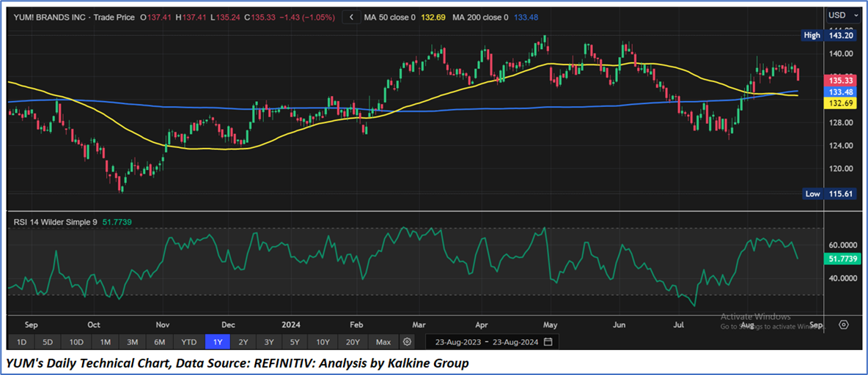Image resolution: width=868 pixels, height=375 pixels.
Task: Collapse indicator legend with left arrow
Action: click(353, 17)
